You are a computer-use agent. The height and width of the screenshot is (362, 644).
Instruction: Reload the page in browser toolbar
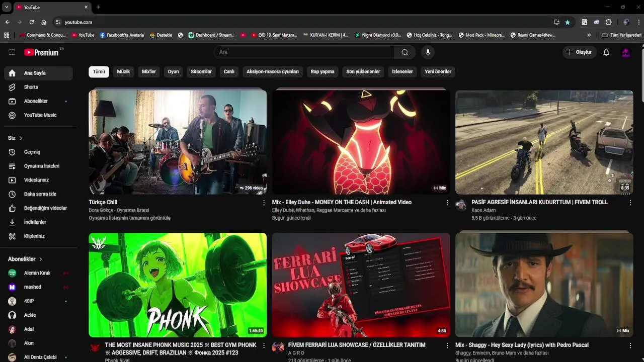tap(31, 22)
